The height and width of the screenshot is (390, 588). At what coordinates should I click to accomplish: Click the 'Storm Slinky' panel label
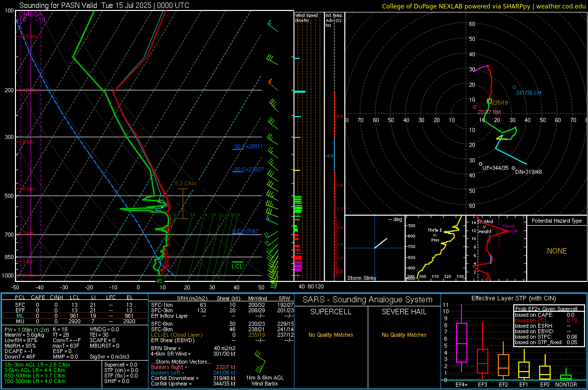coord(361,278)
